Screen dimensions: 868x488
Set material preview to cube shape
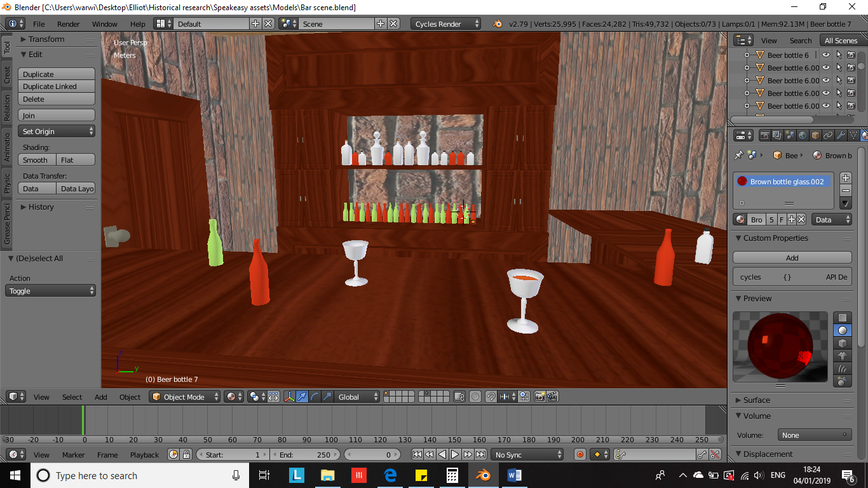[x=843, y=343]
